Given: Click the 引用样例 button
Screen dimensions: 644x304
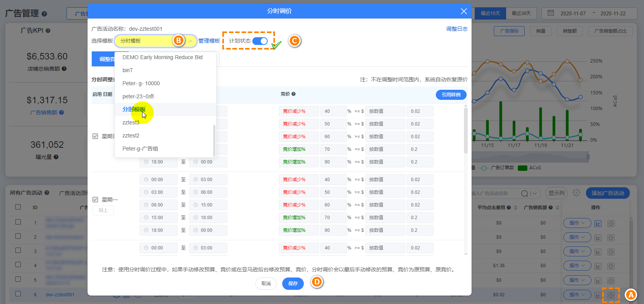Looking at the screenshot, I should (x=451, y=95).
